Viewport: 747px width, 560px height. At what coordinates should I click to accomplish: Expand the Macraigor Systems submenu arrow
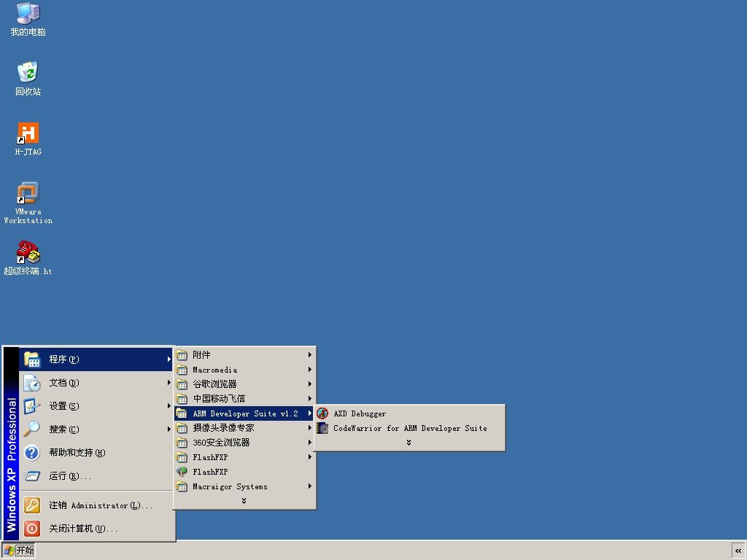click(309, 486)
